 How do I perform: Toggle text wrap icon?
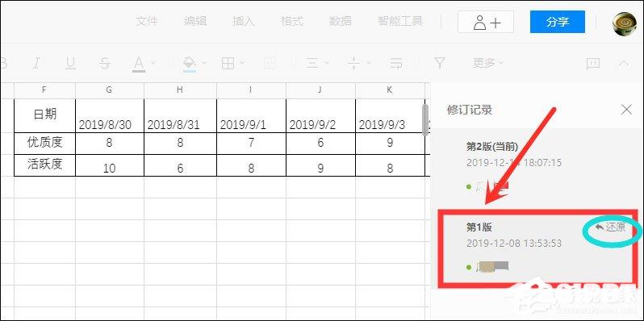coord(396,63)
